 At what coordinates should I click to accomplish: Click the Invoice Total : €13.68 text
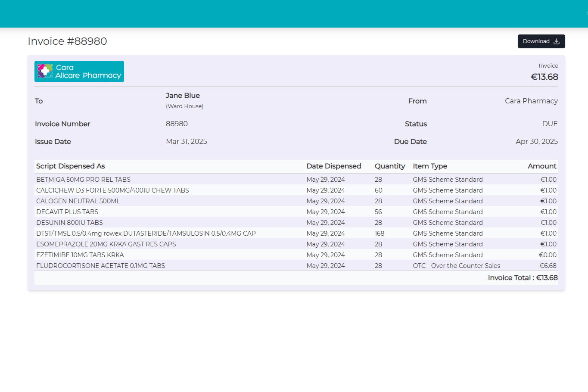coord(522,277)
